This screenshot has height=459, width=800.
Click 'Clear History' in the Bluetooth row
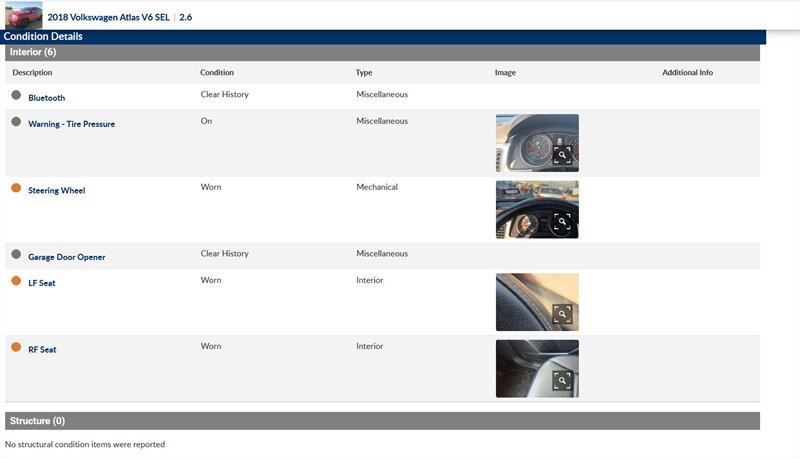[x=224, y=94]
